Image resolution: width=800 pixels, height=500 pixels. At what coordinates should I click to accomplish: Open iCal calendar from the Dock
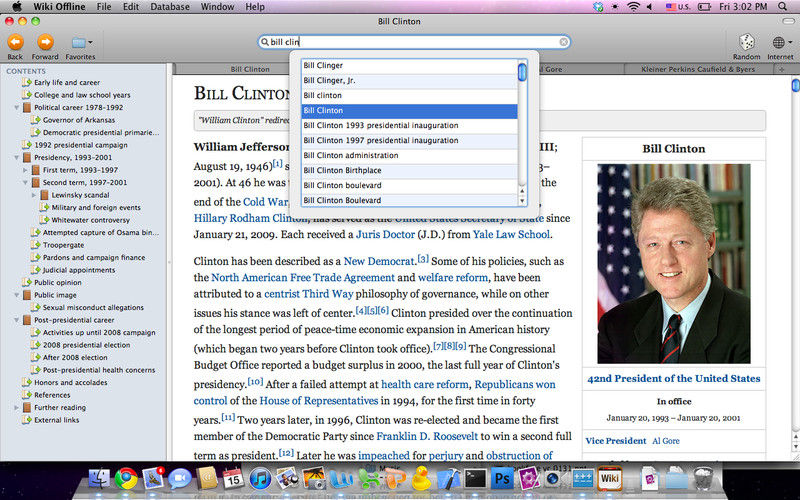[233, 479]
